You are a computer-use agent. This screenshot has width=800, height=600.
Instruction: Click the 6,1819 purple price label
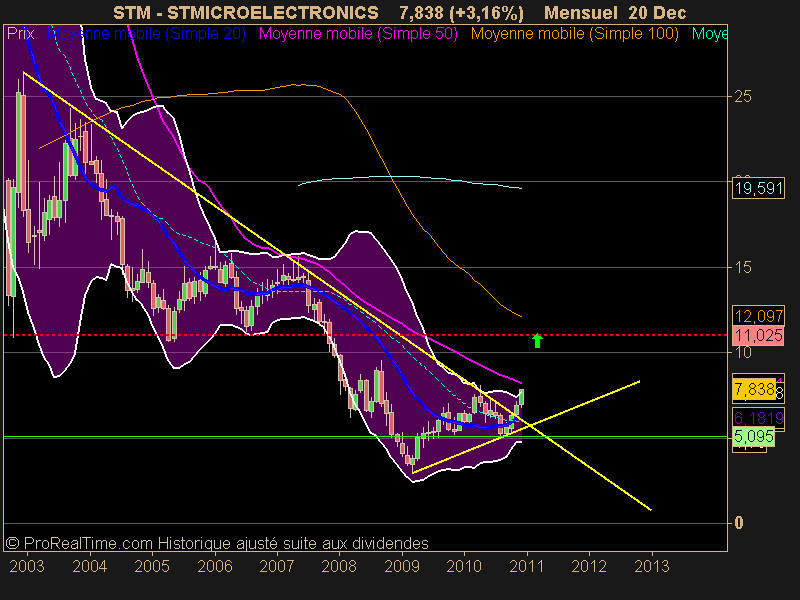pyautogui.click(x=759, y=418)
